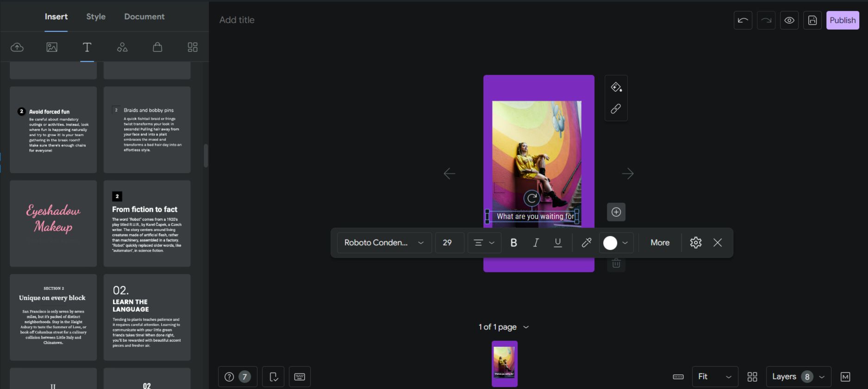The height and width of the screenshot is (389, 868).
Task: Insert the Unique on every block template
Action: [53, 317]
